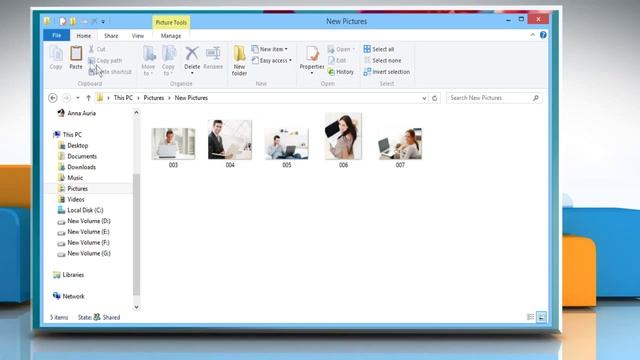Open the Help question mark icon
Image resolution: width=640 pixels, height=360 pixels.
point(543,35)
